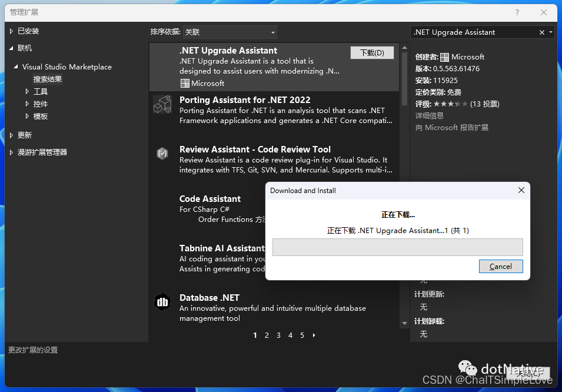Viewport: 562px width, 392px height.
Task: Open the 详细信息 link
Action: click(x=430, y=116)
